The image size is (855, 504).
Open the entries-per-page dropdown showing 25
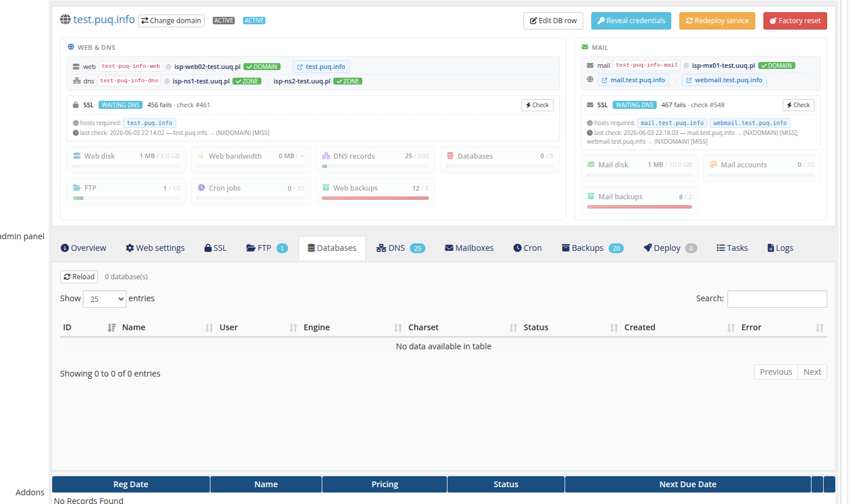[x=104, y=299]
